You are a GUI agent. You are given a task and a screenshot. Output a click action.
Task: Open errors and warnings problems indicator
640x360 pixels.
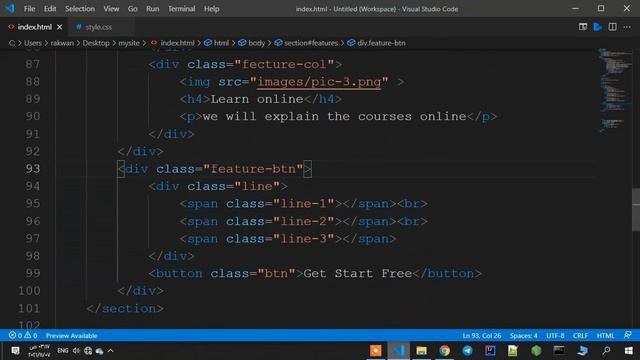[x=23, y=336]
